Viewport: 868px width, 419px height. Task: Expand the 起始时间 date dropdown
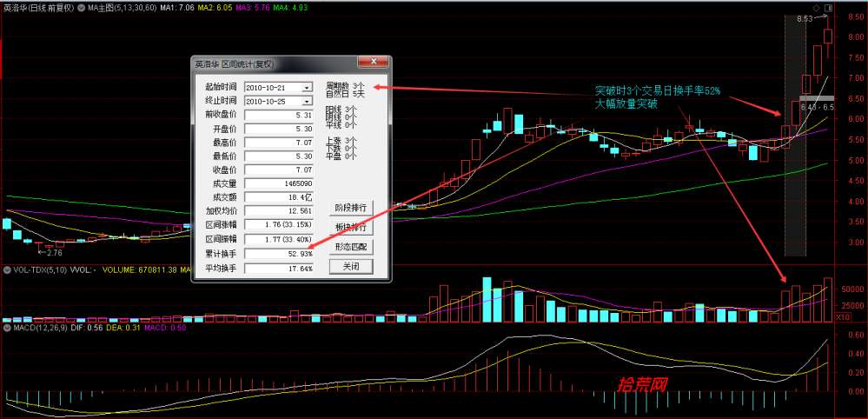pyautogui.click(x=306, y=88)
